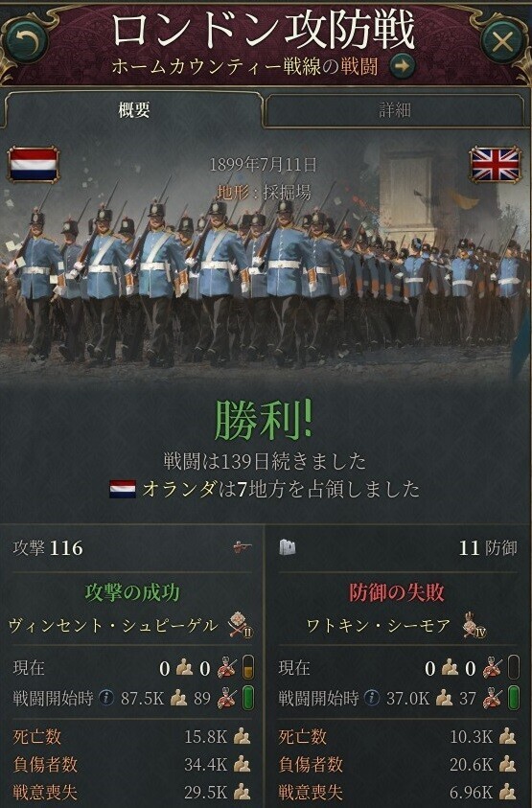Viewport: 532px width, 808px height.
Task: Open the 詳細 tab
Action: (x=395, y=110)
